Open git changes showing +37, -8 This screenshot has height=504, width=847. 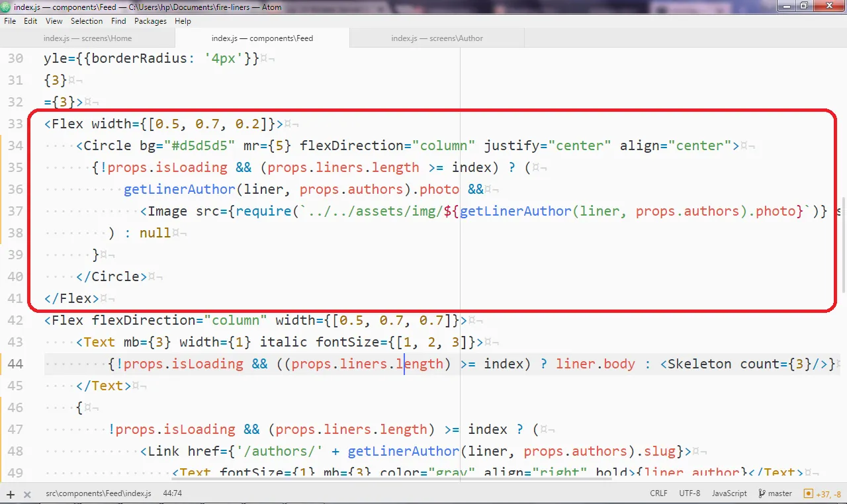click(x=823, y=493)
